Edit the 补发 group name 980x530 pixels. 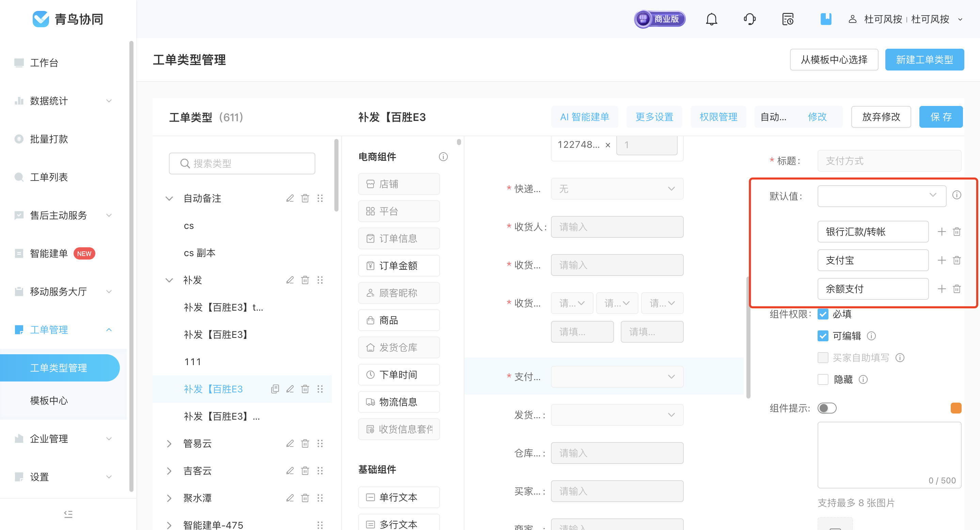tap(290, 280)
